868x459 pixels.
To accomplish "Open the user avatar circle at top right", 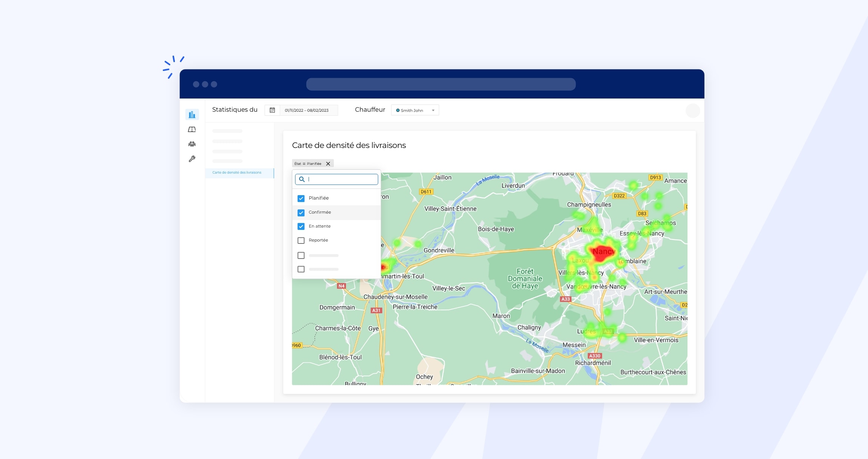I will (x=693, y=111).
